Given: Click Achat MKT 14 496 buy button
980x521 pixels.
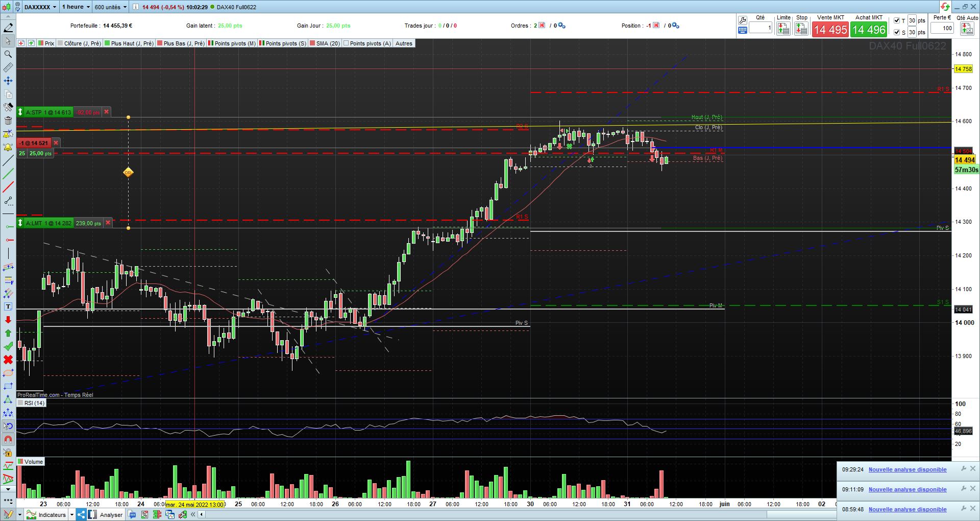Looking at the screenshot, I should (869, 30).
